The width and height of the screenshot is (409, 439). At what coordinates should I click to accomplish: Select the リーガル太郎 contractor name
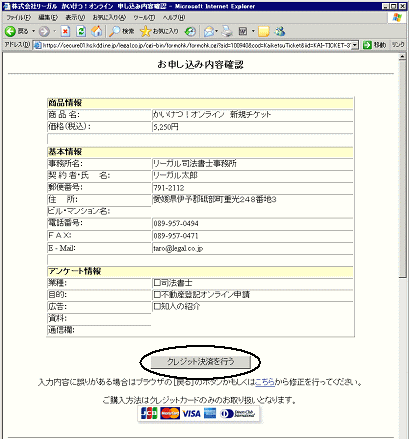(x=175, y=175)
